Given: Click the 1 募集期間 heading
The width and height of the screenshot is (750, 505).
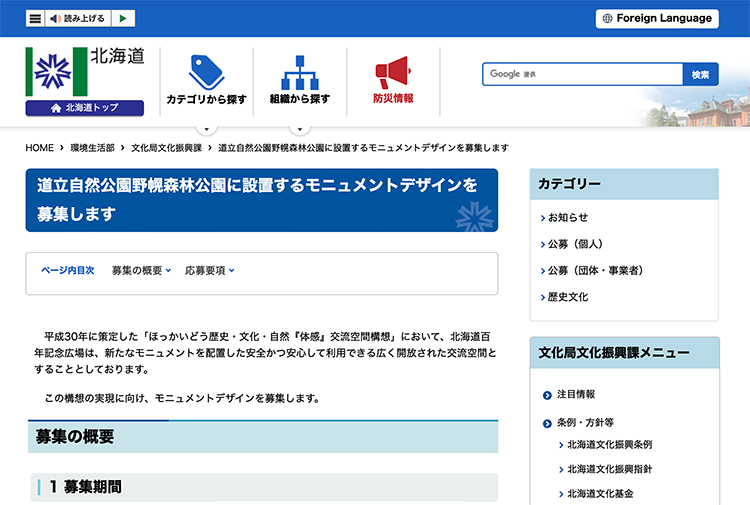Looking at the screenshot, I should coord(86,487).
